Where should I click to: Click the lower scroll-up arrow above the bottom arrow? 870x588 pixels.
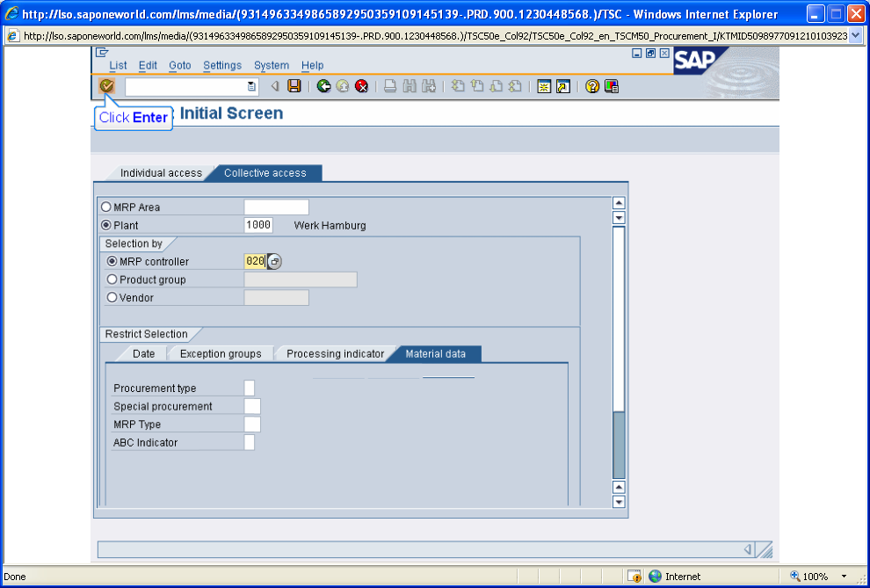[619, 487]
